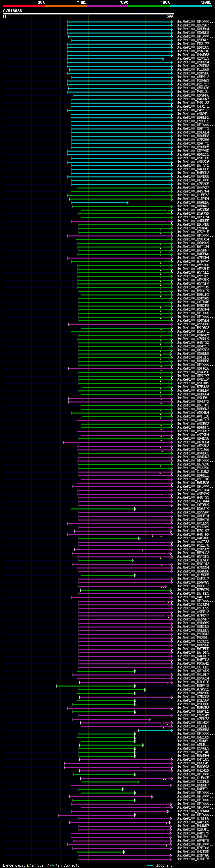Open hit UniRef100_A5KB11
215x868 pixels.
point(193,745)
